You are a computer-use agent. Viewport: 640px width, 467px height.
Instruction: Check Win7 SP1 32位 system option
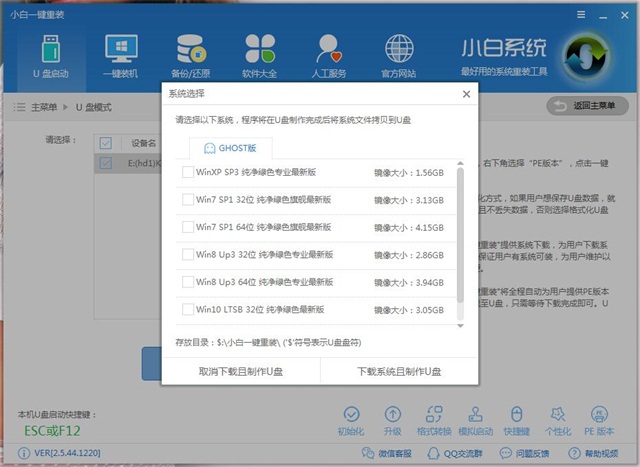click(x=188, y=200)
